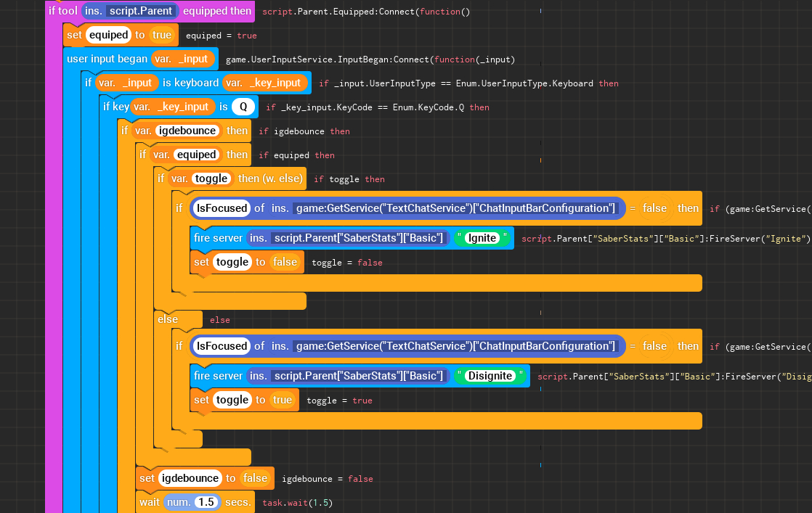The height and width of the screenshot is (513, 812).
Task: Toggle the true value in set equiped block
Action: tap(163, 34)
